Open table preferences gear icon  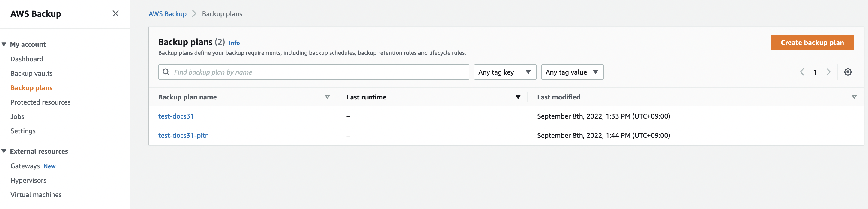(847, 72)
